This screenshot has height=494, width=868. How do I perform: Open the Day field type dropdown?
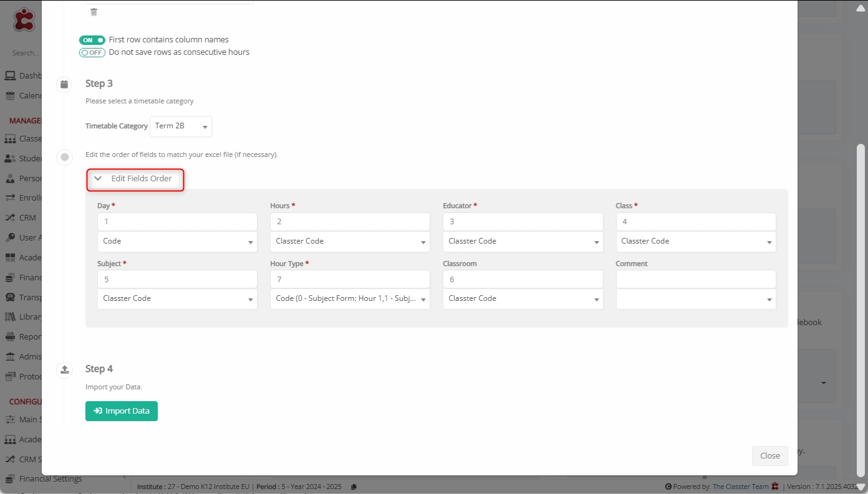coord(177,242)
